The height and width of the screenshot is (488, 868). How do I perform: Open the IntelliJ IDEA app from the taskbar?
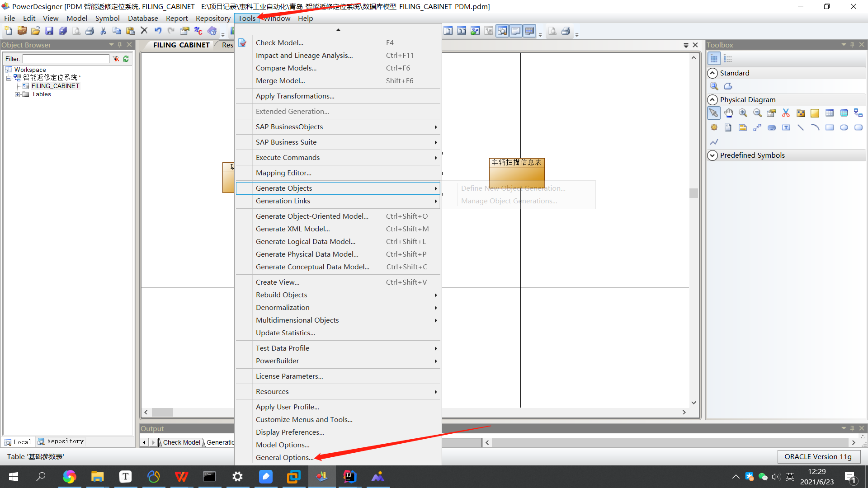[350, 476]
